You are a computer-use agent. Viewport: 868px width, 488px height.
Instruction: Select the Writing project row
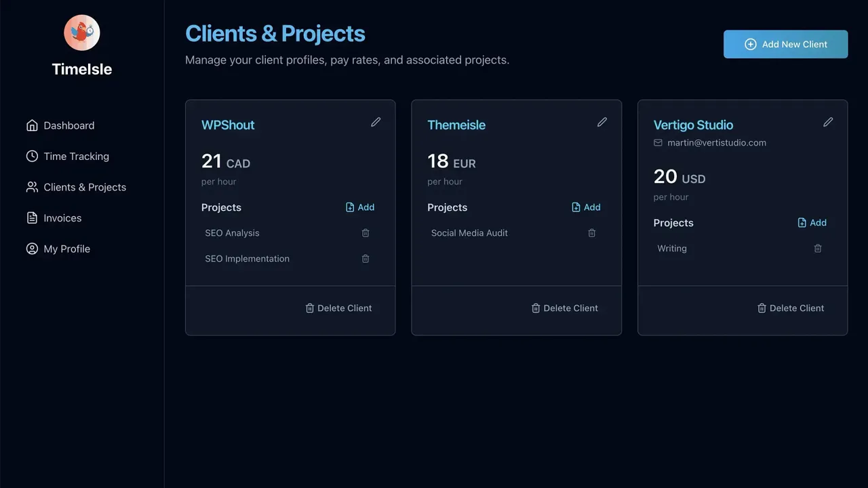(742, 248)
